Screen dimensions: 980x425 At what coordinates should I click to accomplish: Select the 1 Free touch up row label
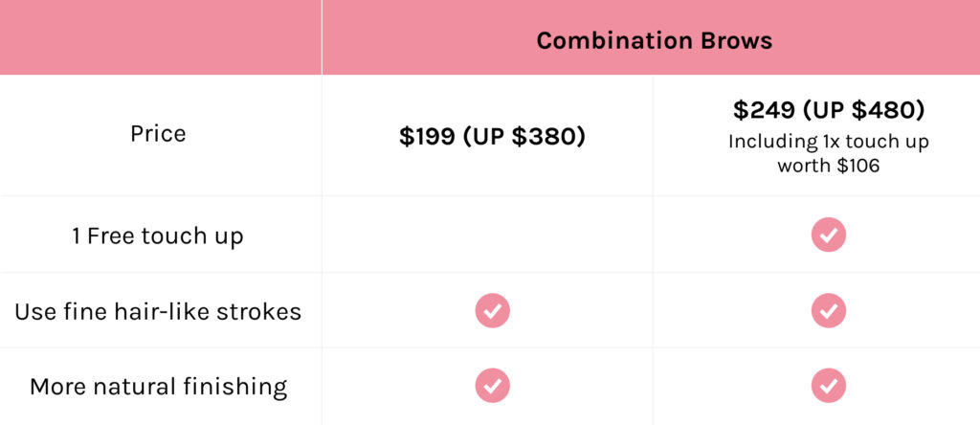158,236
